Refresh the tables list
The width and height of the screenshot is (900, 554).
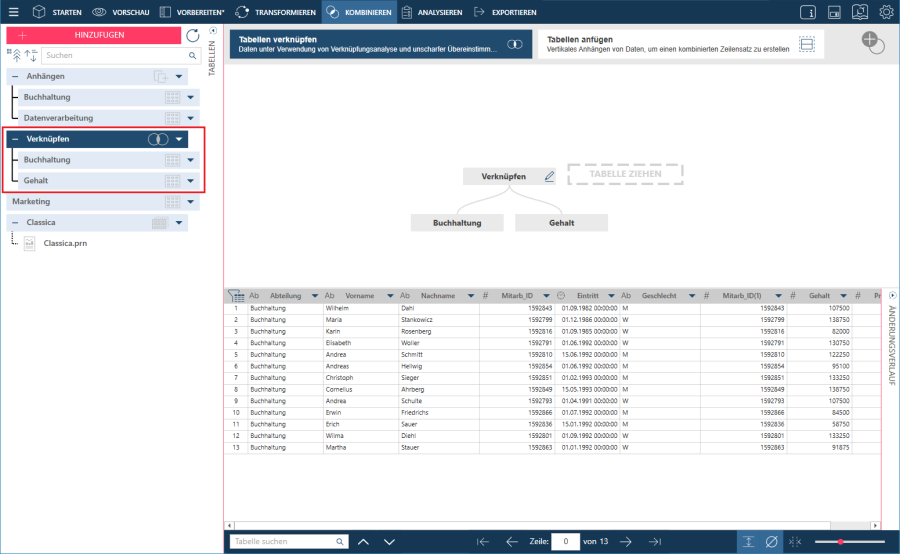pyautogui.click(x=193, y=36)
